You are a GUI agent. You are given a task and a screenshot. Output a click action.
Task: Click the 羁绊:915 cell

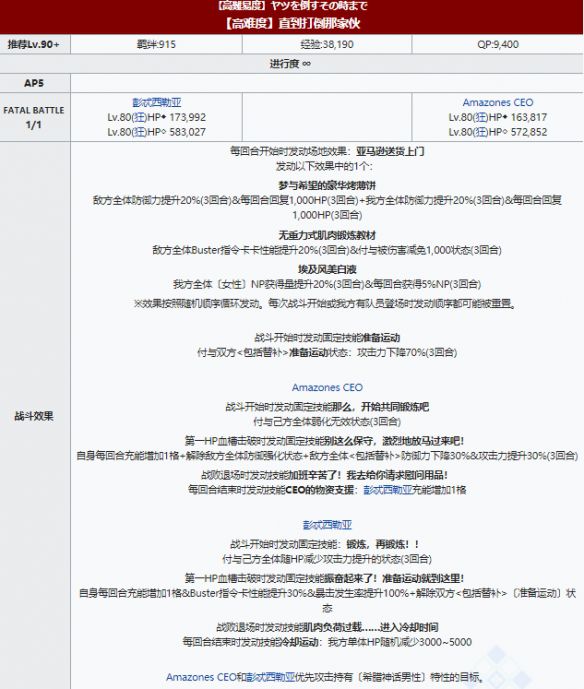click(156, 44)
